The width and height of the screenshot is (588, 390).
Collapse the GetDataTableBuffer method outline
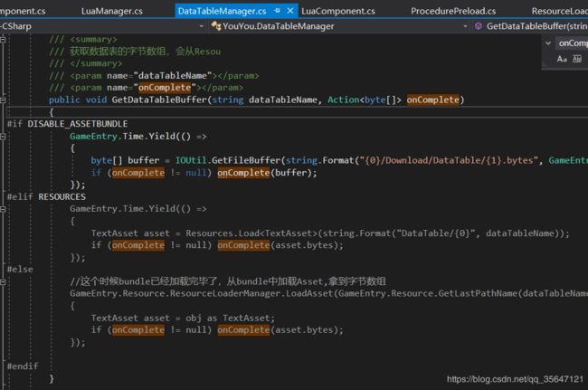pyautogui.click(x=3, y=100)
